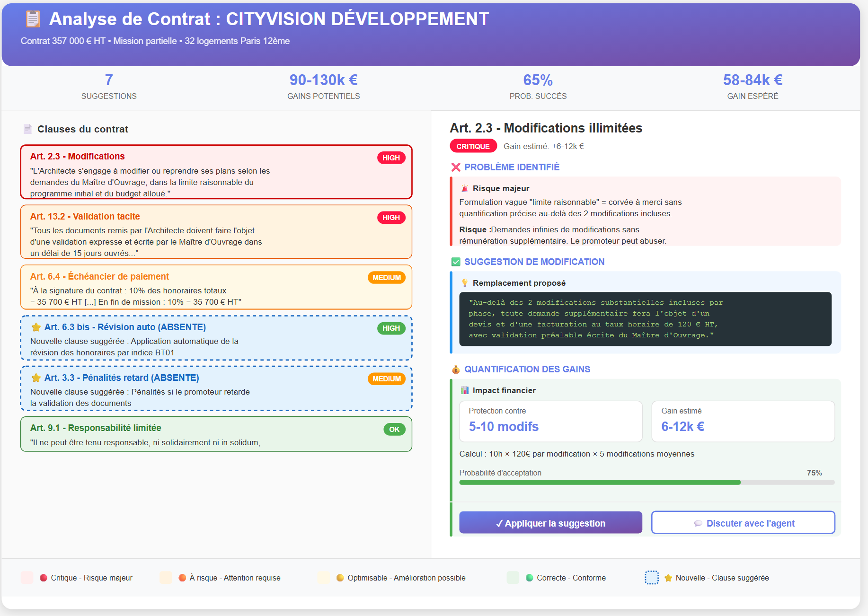
Task: Toggle the MEDIUM badge on Art. 6.4
Action: (387, 277)
